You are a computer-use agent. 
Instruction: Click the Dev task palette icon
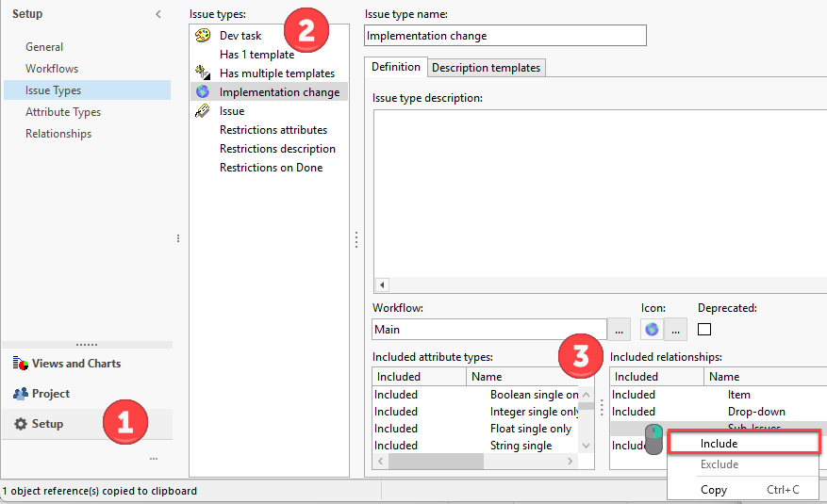click(203, 35)
